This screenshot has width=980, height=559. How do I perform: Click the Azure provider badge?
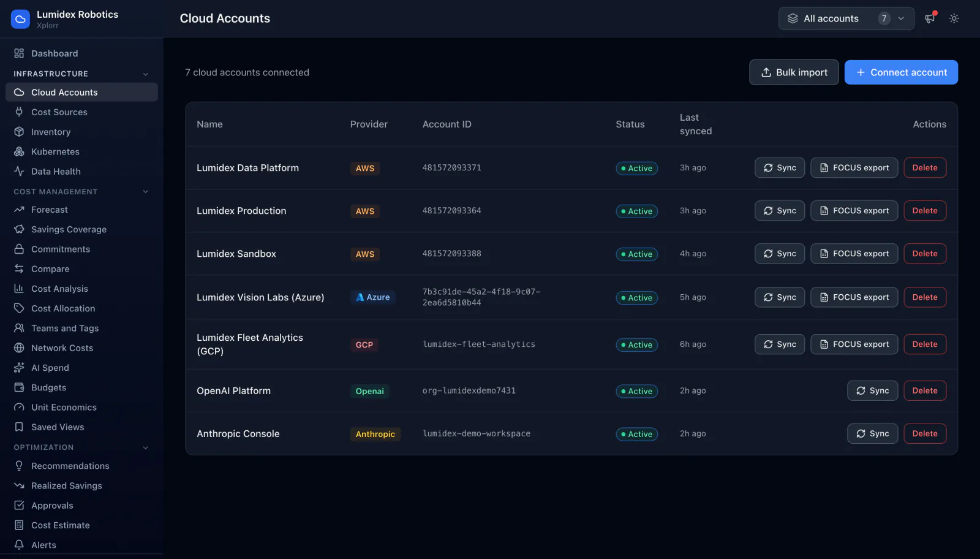point(373,297)
